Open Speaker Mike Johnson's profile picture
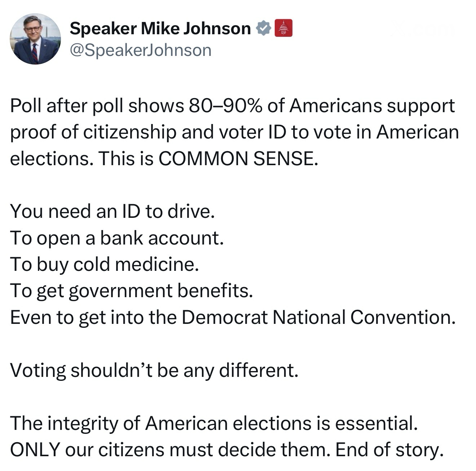Screen dimensions: 476x471 (35, 39)
